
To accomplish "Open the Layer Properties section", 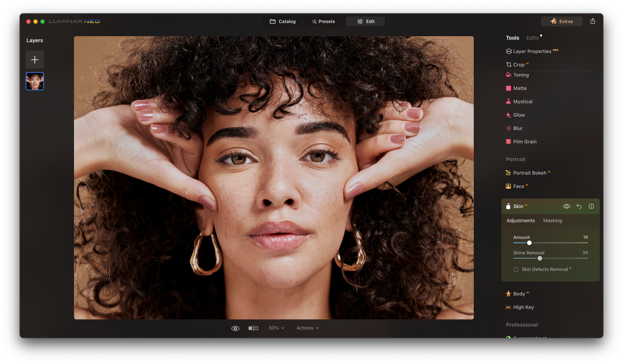I will tap(532, 51).
